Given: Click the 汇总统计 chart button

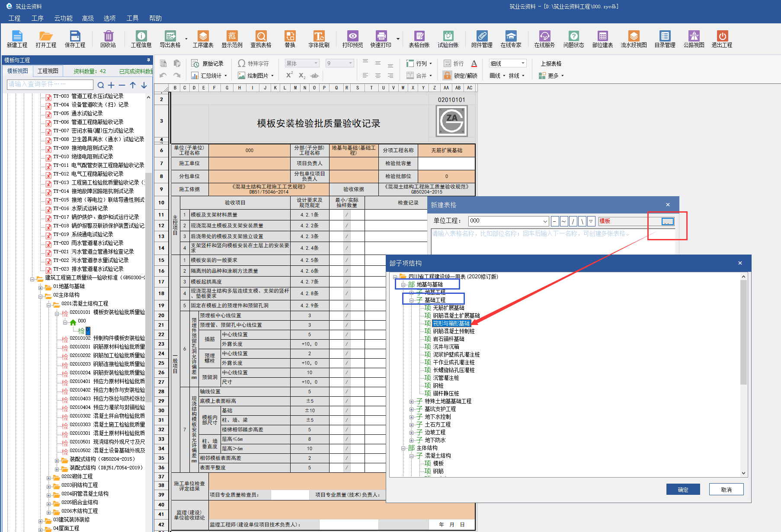Looking at the screenshot, I should coord(209,76).
